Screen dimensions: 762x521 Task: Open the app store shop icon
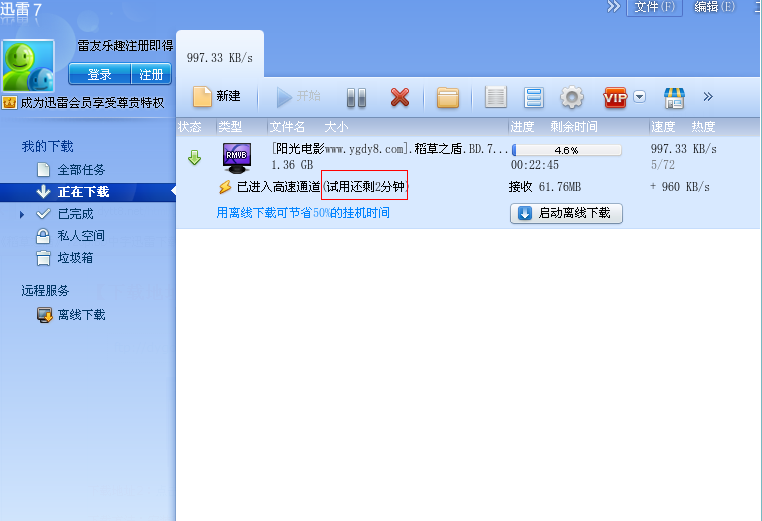coord(674,98)
